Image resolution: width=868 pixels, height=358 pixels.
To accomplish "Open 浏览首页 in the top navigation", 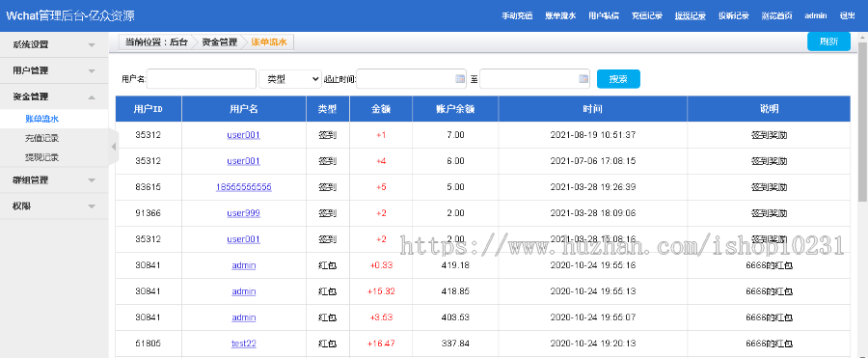I will tap(776, 16).
